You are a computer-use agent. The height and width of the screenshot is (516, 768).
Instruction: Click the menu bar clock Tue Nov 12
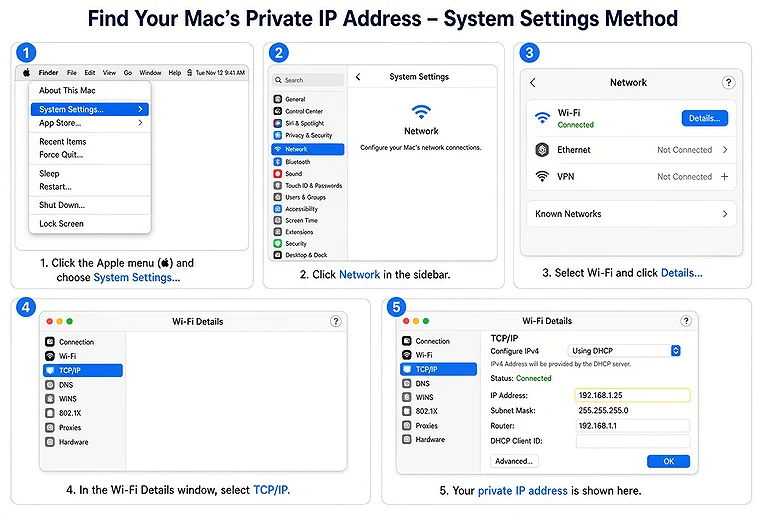click(220, 72)
